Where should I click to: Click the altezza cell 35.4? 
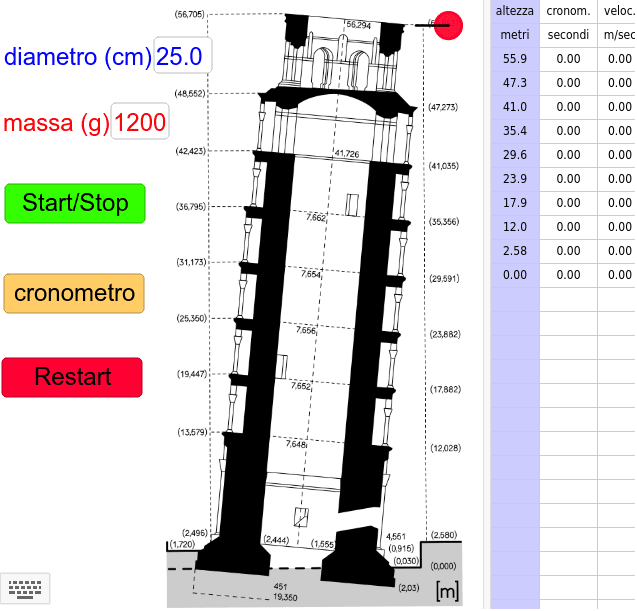(515, 131)
